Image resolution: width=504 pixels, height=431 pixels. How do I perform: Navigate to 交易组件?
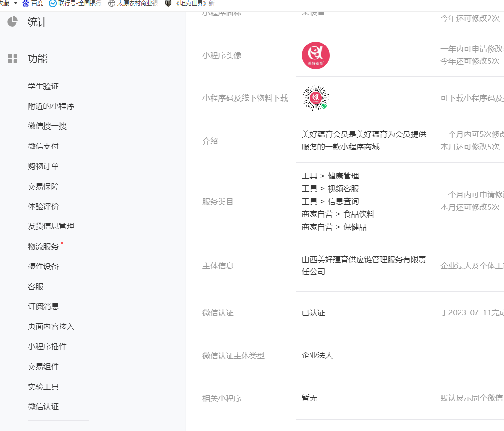(x=43, y=366)
